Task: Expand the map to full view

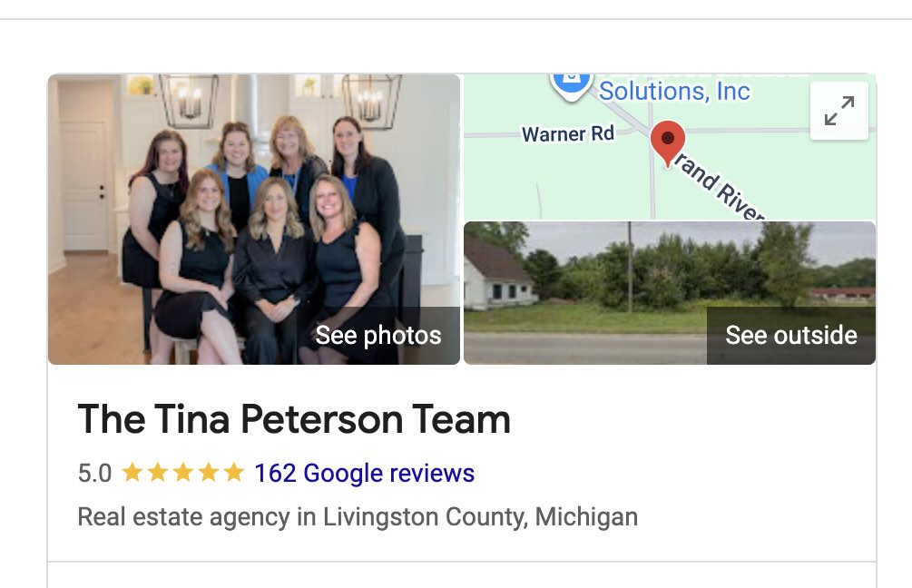Action: coord(838,111)
